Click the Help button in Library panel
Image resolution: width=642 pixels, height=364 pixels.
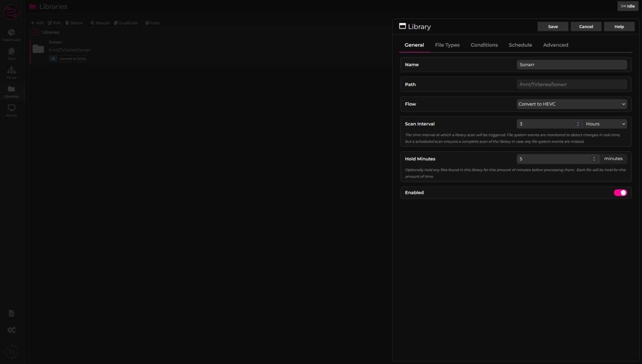pos(619,27)
